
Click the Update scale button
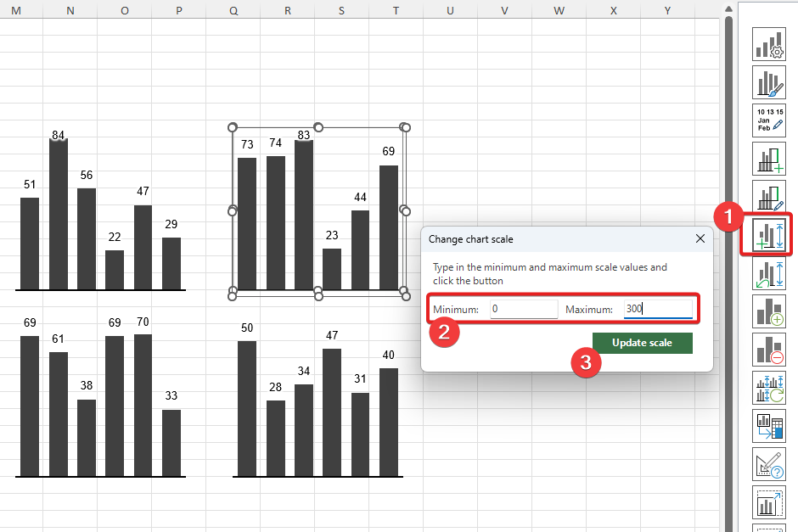(x=642, y=343)
